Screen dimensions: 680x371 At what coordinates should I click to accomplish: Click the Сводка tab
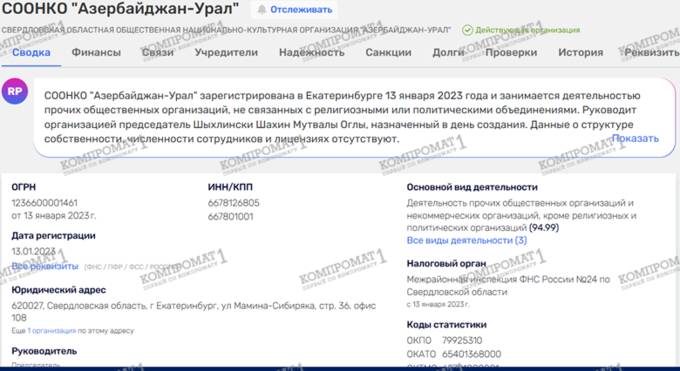click(x=31, y=53)
